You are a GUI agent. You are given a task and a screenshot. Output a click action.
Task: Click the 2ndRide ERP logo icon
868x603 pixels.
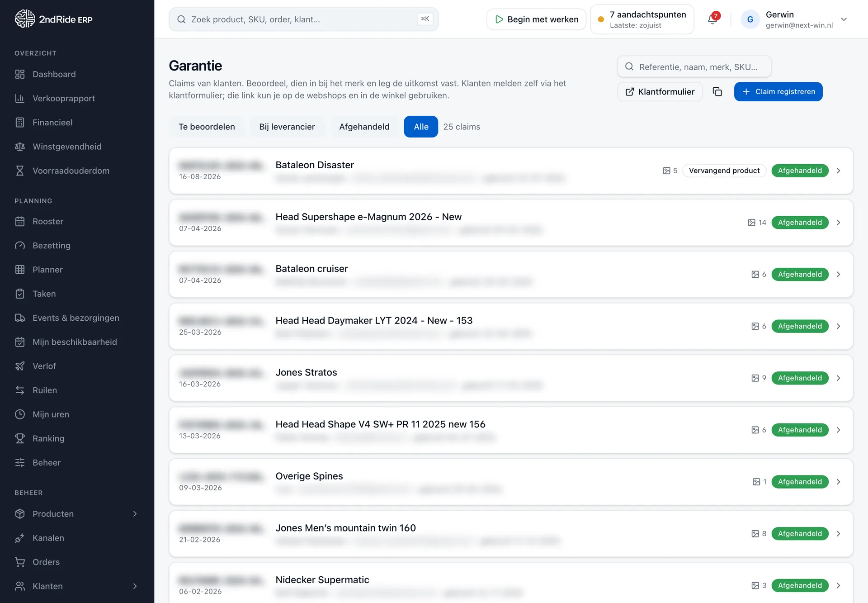coord(24,19)
